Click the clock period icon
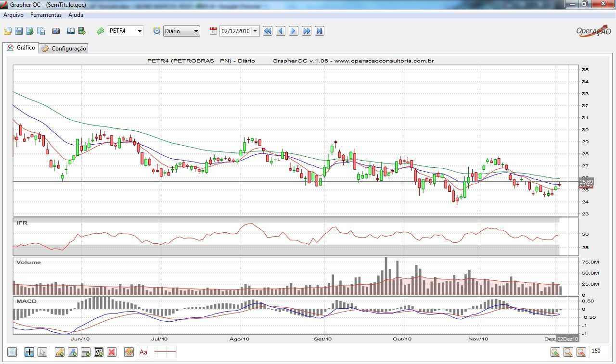The height and width of the screenshot is (364, 616). point(157,31)
